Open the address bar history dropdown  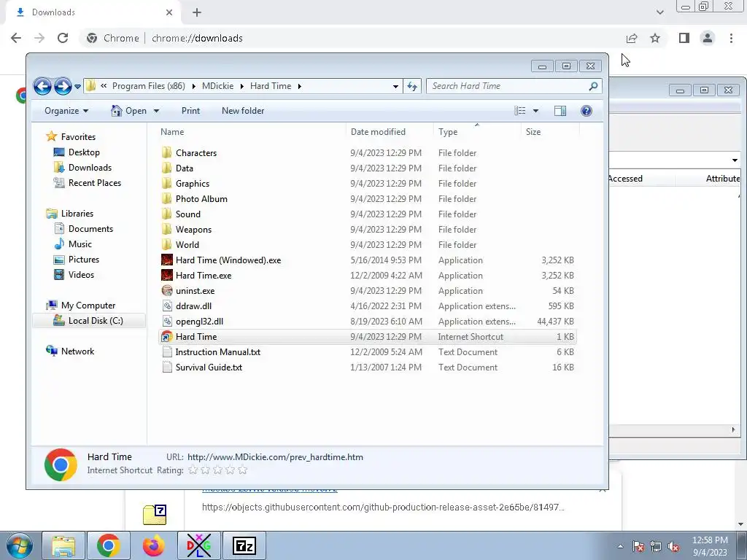(x=395, y=87)
